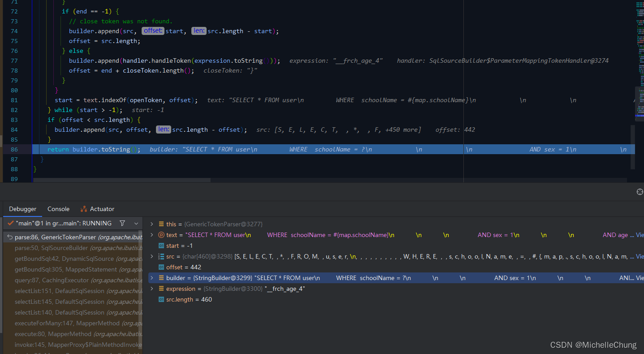The image size is (644, 354).
Task: Click the 'if (end == -1)' line 72
Action: 91,11
